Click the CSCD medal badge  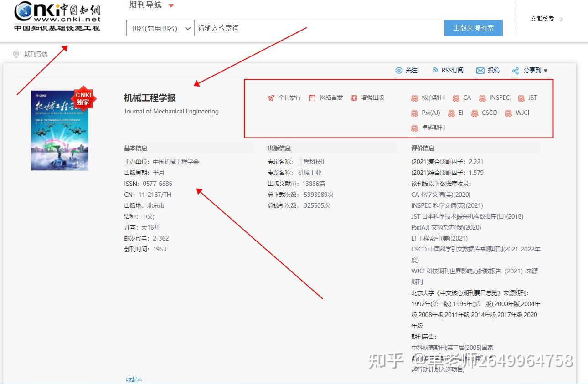pyautogui.click(x=475, y=113)
